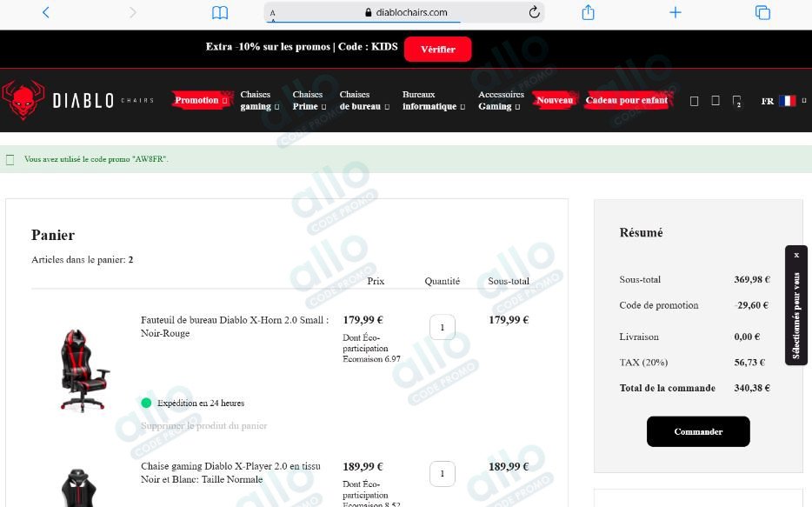Click the 'Articles dans le panier: 2' text
The image size is (812, 507).
83,259
